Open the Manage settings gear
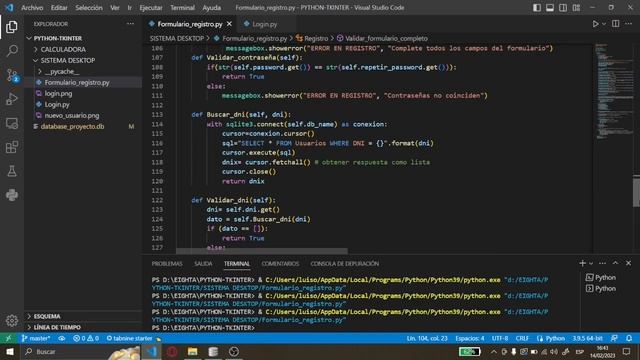Screen dimensions: 640x360 tap(12, 320)
